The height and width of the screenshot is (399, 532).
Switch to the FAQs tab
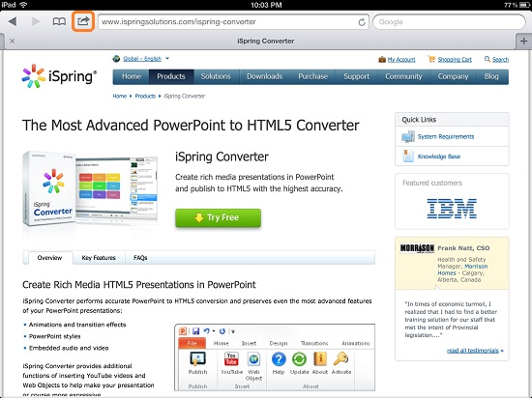tap(140, 258)
